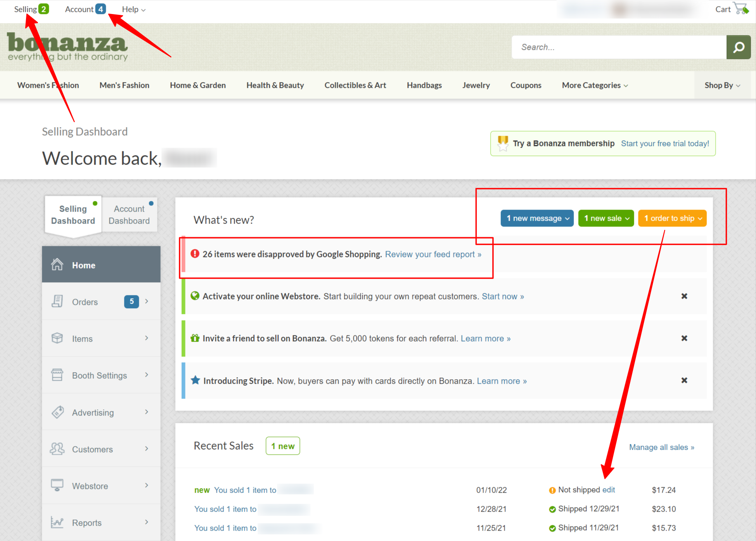
Task: Click the Home house icon in sidebar
Action: (x=57, y=265)
